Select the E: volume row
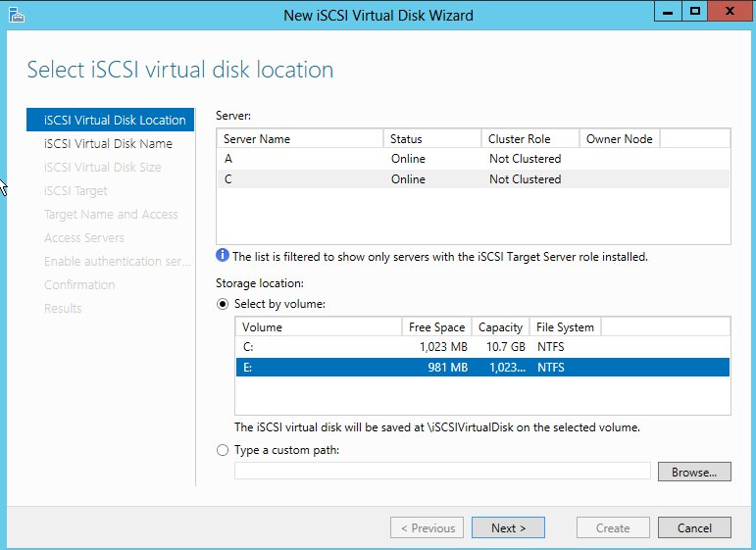This screenshot has width=756, height=550. point(319,368)
